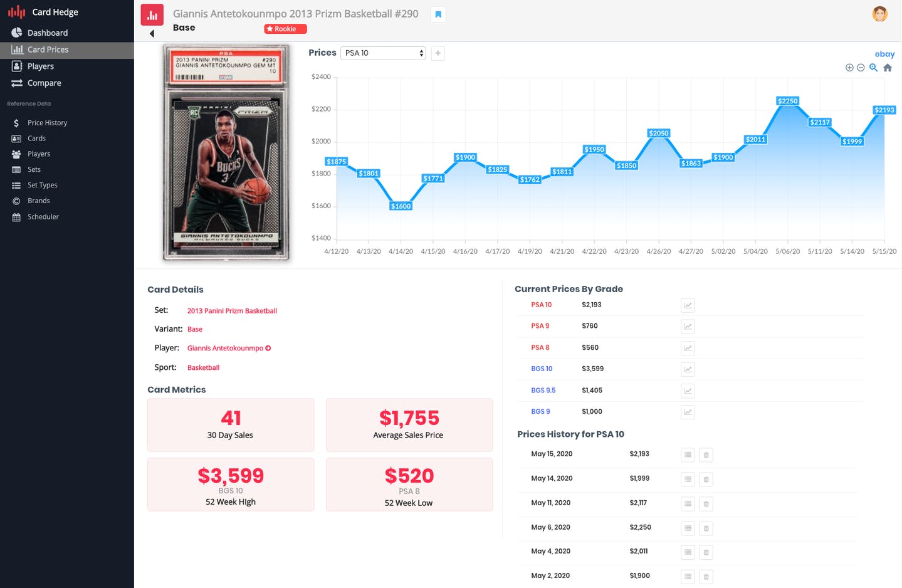
Task: Click the $3,599 BGS 10 current price
Action: click(593, 369)
